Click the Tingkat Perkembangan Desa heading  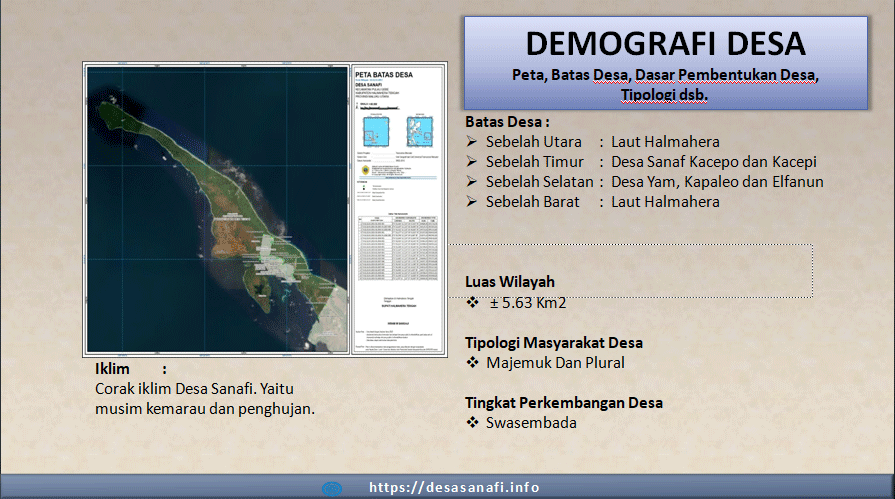[x=564, y=402]
